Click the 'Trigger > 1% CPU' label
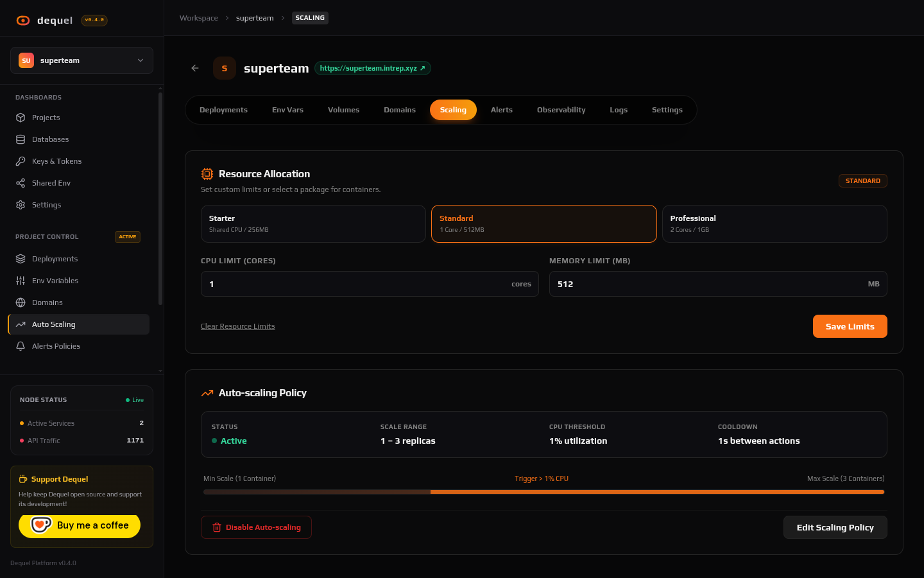 [x=542, y=478]
